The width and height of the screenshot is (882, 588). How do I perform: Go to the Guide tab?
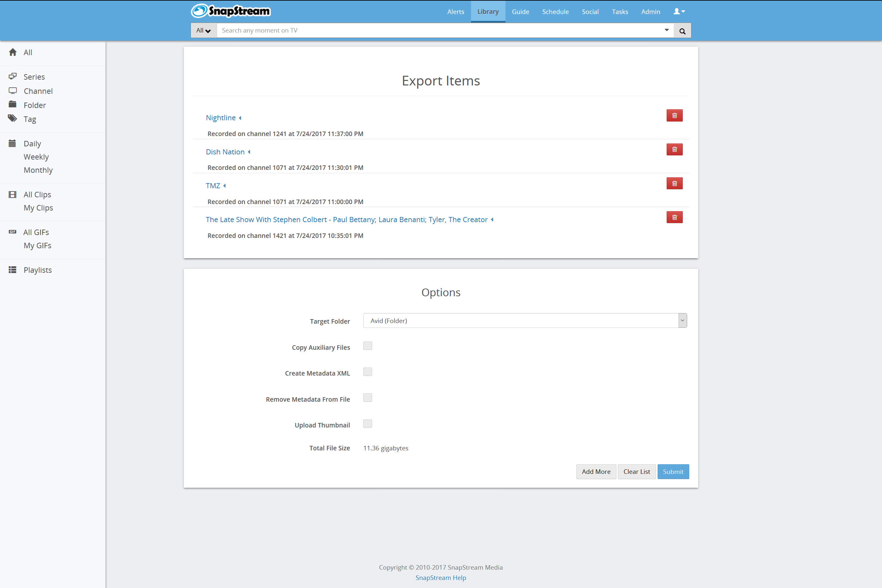click(521, 12)
